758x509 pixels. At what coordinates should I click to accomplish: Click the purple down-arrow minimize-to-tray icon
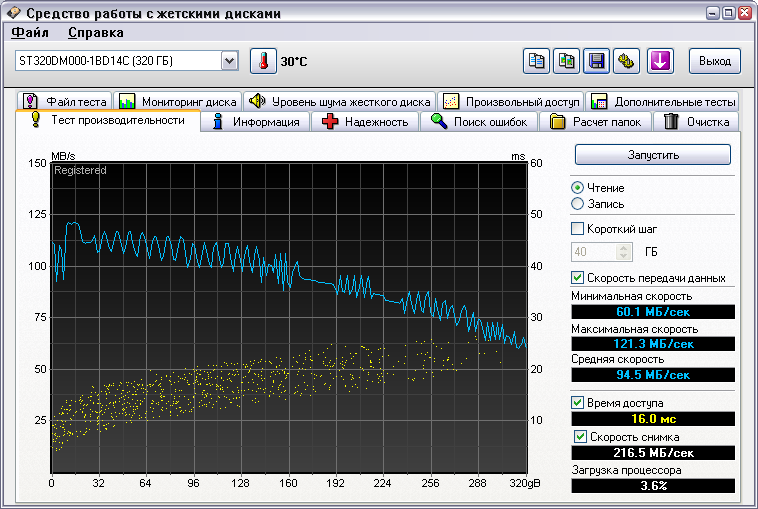pos(659,61)
